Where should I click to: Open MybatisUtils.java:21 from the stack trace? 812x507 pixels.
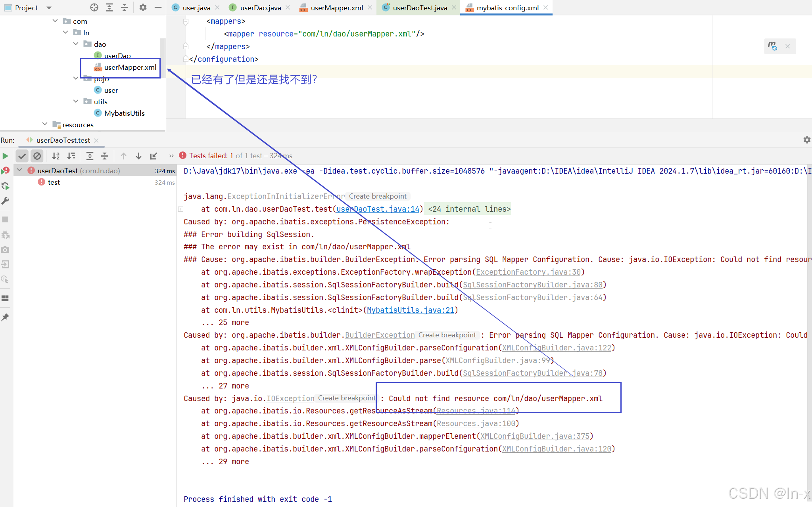411,310
